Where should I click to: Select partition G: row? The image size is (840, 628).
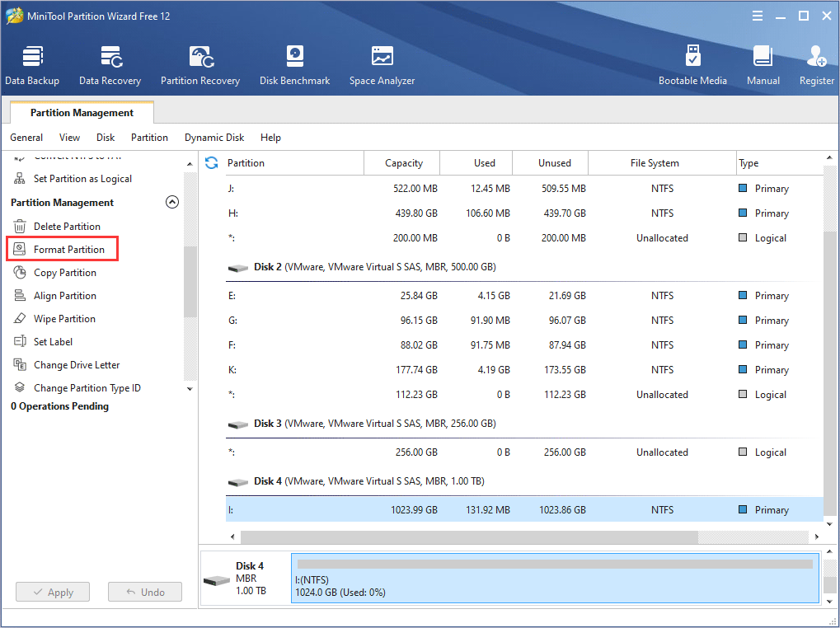click(524, 320)
